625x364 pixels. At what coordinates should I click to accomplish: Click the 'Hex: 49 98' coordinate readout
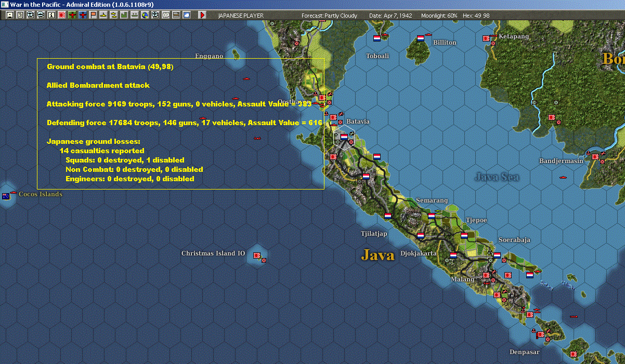coord(476,16)
